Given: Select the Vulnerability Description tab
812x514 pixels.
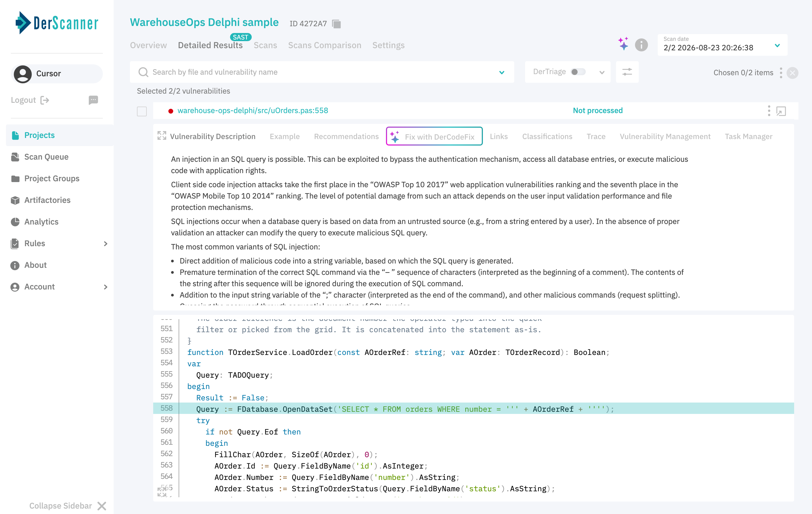Looking at the screenshot, I should pyautogui.click(x=212, y=136).
